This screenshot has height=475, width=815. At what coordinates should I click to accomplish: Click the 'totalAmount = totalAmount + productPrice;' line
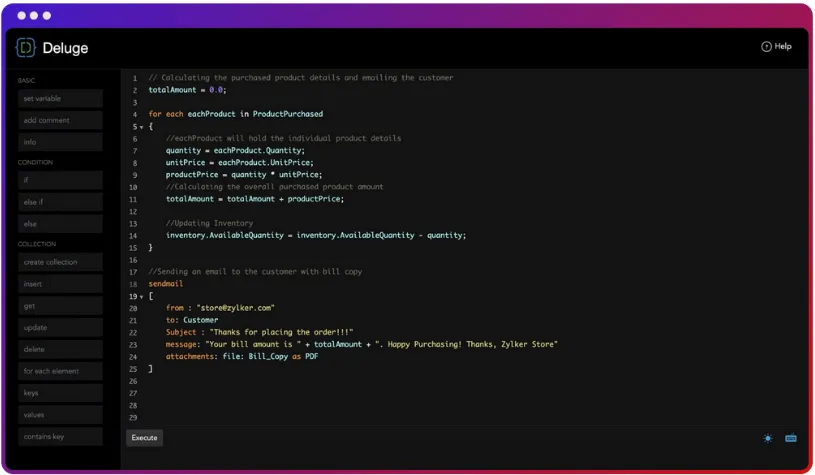(255, 199)
